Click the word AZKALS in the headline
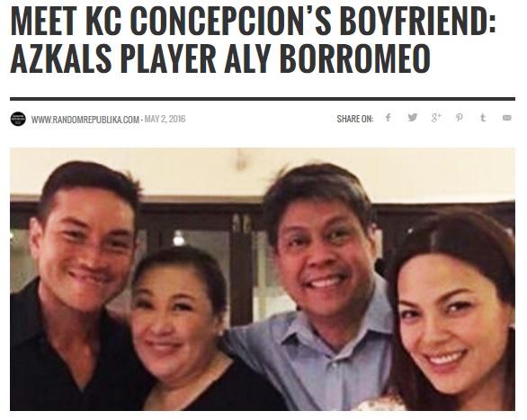Viewport: 527px width, 420px height. [x=61, y=58]
